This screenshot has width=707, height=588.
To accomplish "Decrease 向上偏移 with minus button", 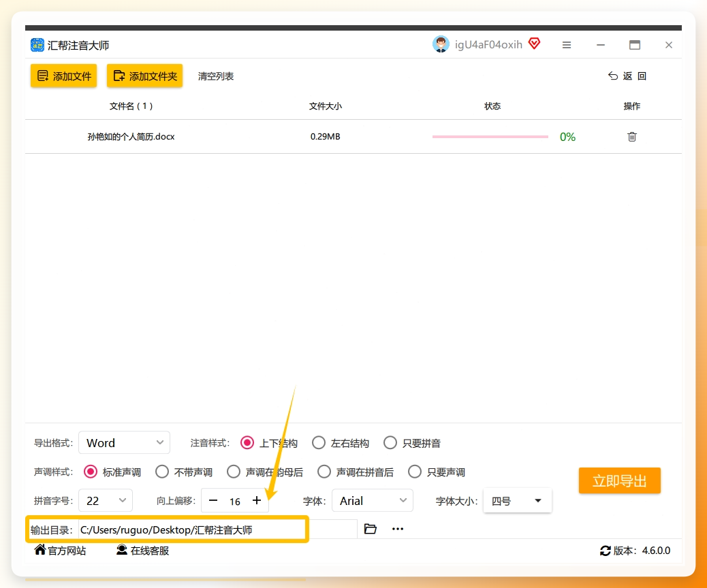I will [x=213, y=501].
